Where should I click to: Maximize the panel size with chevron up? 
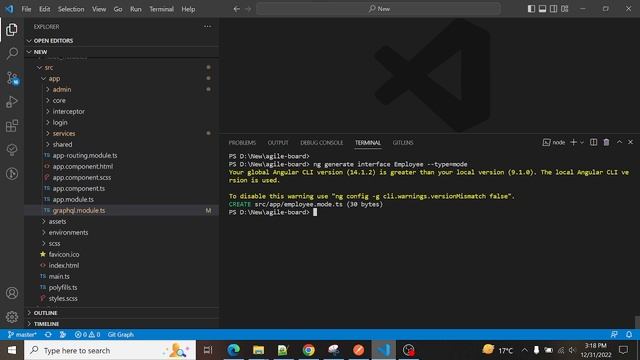point(619,142)
